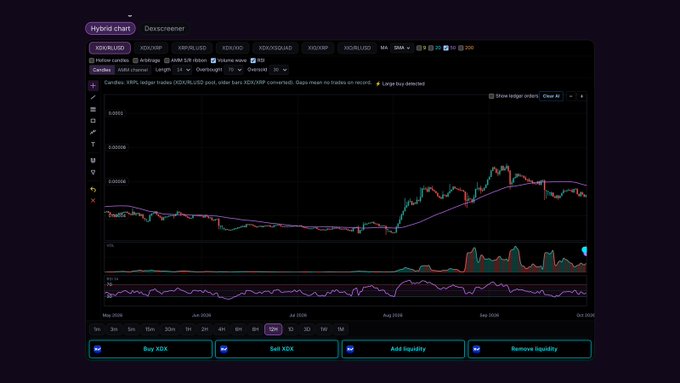Enable the 200-period MA checkbox
The image size is (680, 383).
point(461,48)
